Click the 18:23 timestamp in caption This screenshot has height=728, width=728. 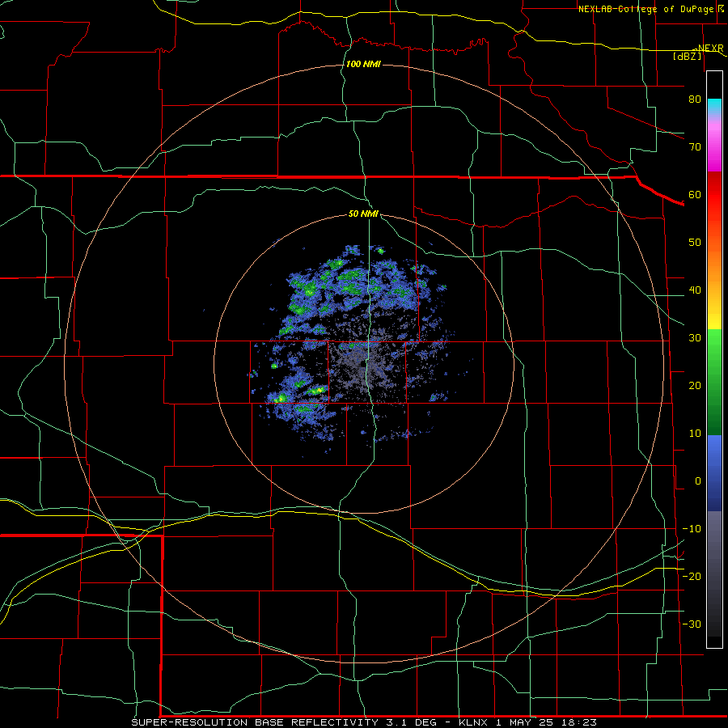point(578,722)
